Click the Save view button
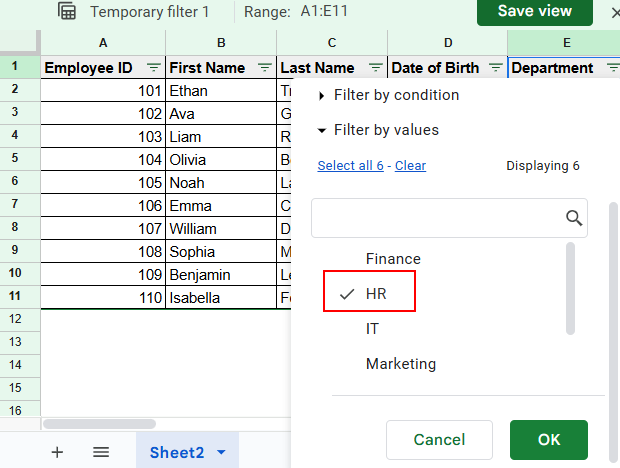 (534, 12)
